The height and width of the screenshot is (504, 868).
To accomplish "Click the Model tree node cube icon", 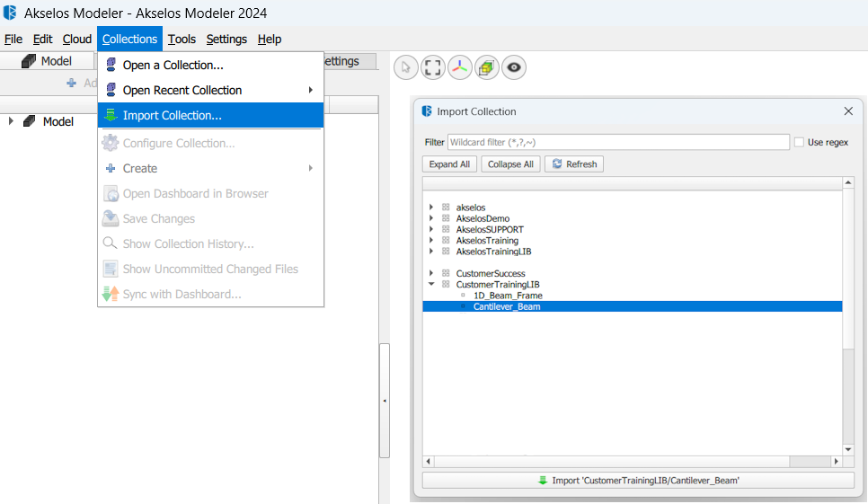I will tap(30, 121).
